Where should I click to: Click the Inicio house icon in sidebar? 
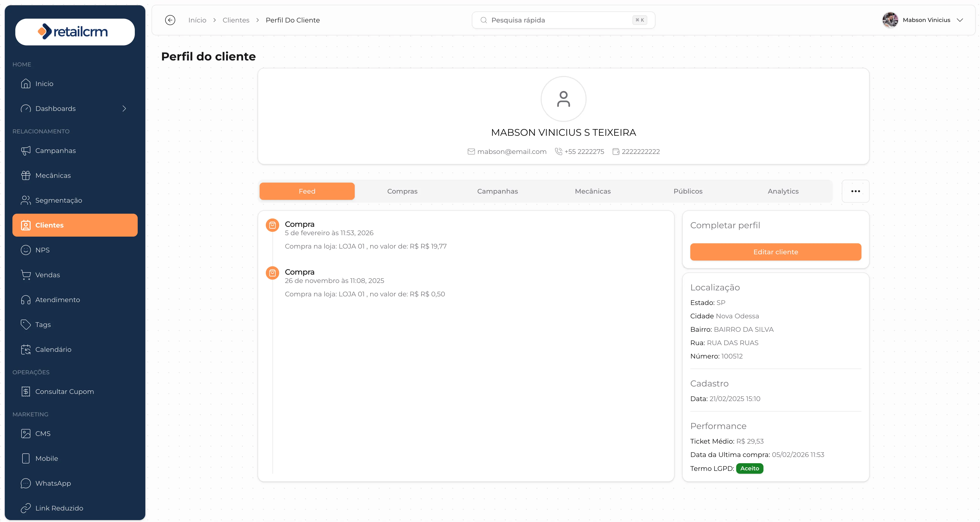26,84
